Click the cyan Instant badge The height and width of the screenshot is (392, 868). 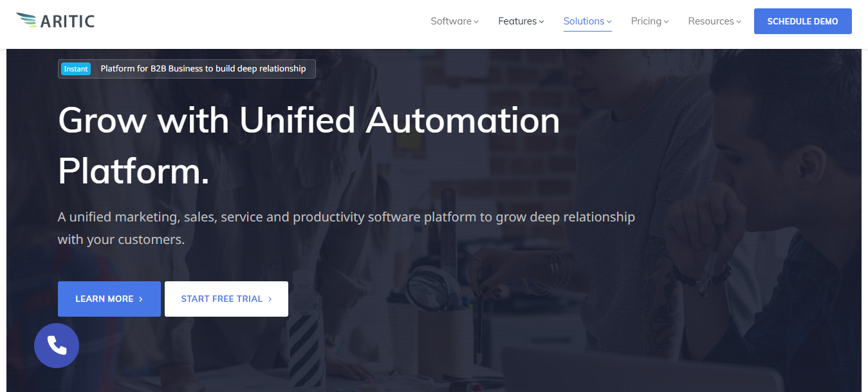pos(76,69)
